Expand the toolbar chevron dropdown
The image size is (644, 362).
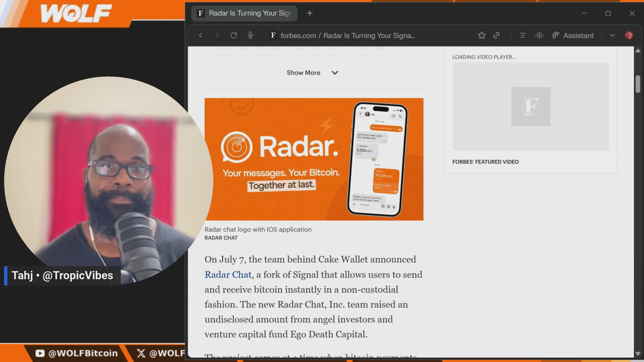click(612, 36)
